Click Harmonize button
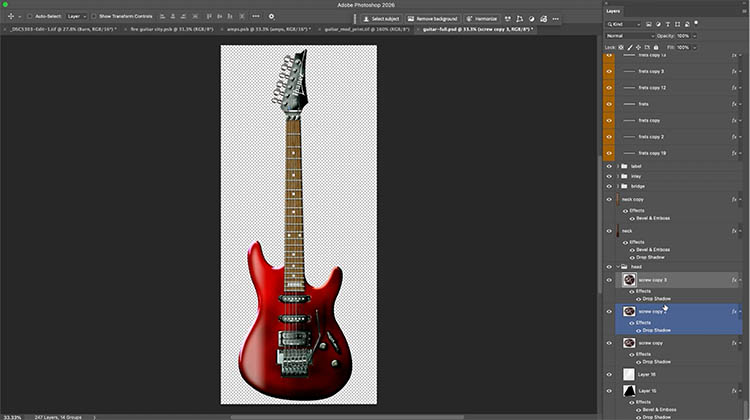 [x=482, y=19]
